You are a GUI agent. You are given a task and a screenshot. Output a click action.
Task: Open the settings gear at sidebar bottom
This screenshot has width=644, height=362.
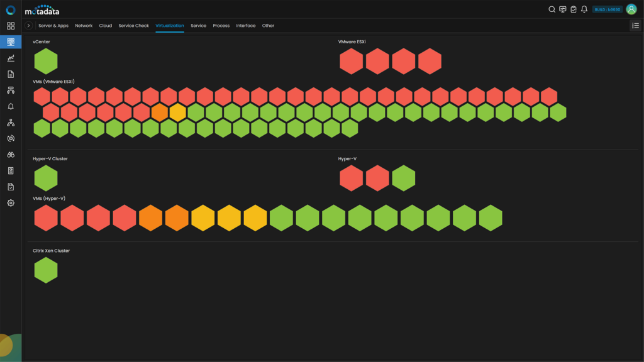10,202
